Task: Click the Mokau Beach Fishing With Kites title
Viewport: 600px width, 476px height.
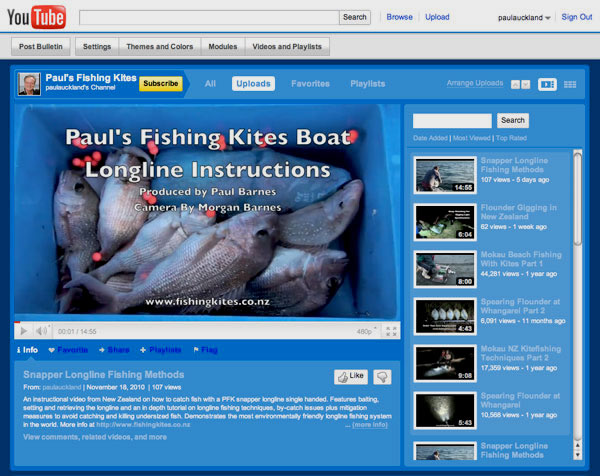Action: coord(521,259)
